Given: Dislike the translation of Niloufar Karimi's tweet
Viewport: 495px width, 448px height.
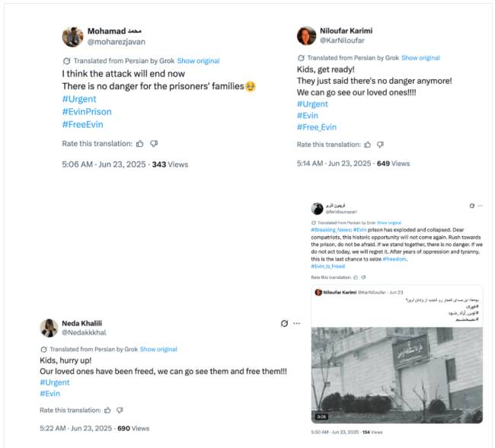Looking at the screenshot, I should 382,144.
